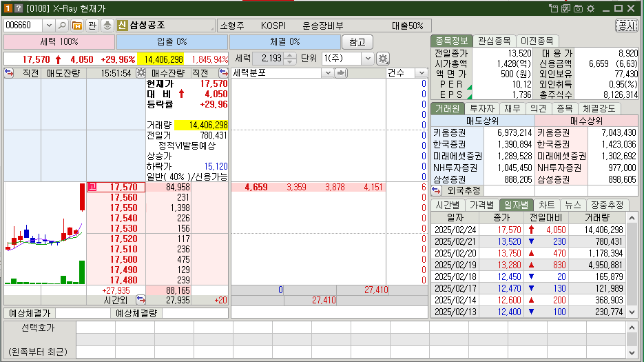This screenshot has width=644, height=362.
Task: Click the swap arrows icon beside 시간외
Action: [x=141, y=299]
